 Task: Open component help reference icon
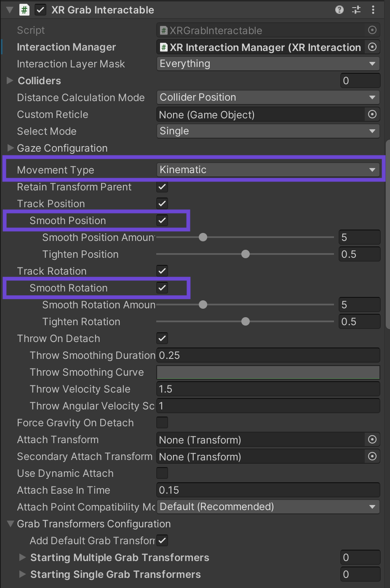339,10
